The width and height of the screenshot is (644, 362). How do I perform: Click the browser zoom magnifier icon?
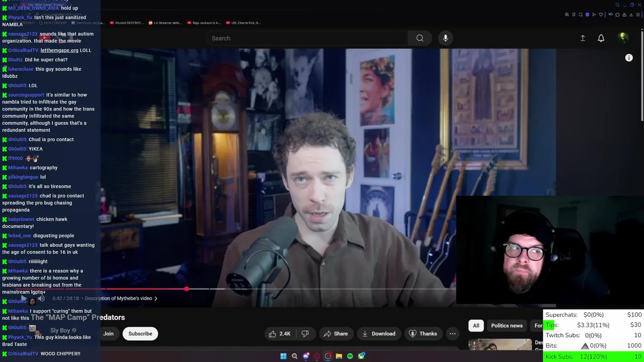point(567,15)
